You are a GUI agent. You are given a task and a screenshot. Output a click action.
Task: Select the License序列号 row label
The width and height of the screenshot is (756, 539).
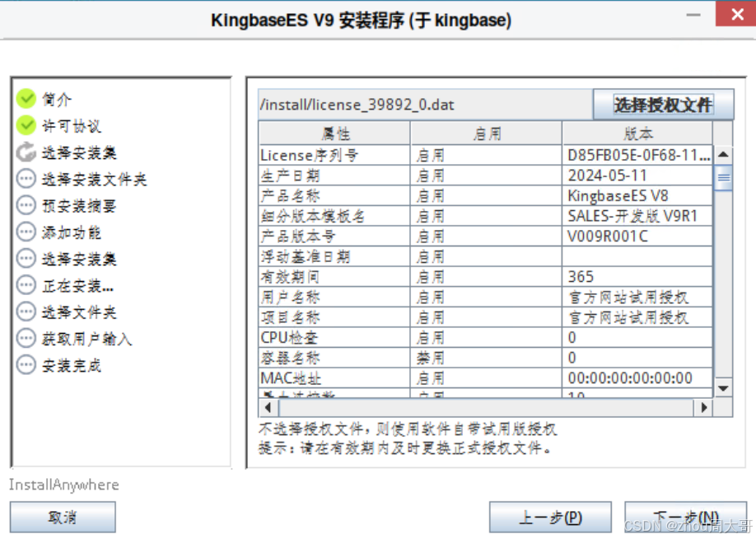pyautogui.click(x=309, y=156)
